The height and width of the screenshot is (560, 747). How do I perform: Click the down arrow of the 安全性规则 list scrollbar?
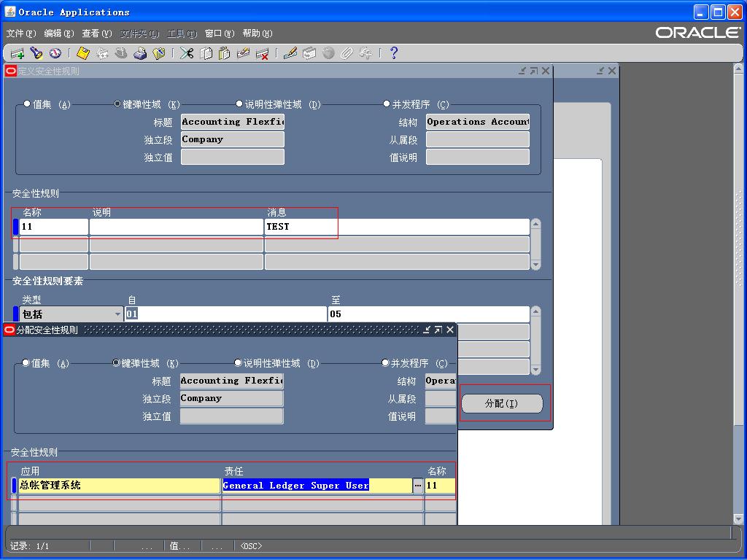[536, 264]
